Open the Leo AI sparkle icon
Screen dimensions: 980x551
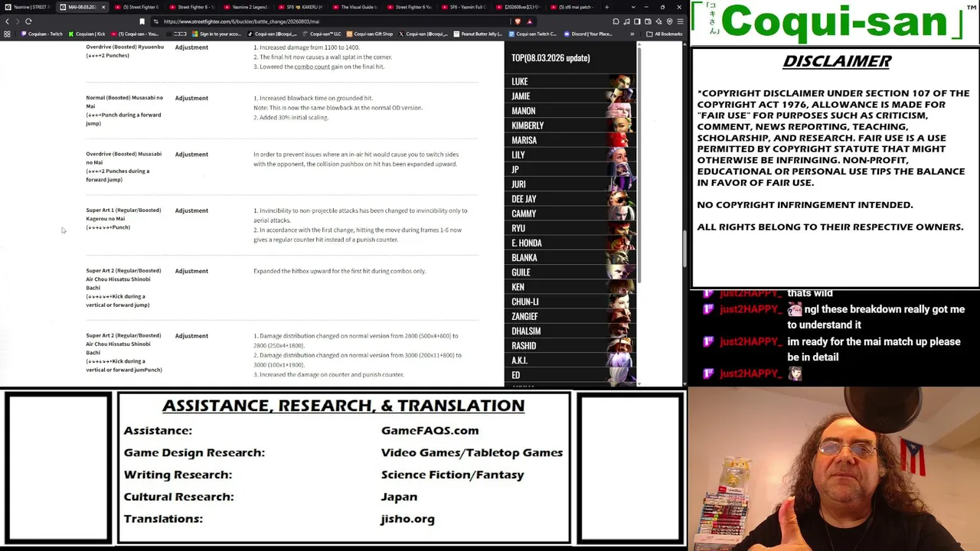[x=658, y=21]
